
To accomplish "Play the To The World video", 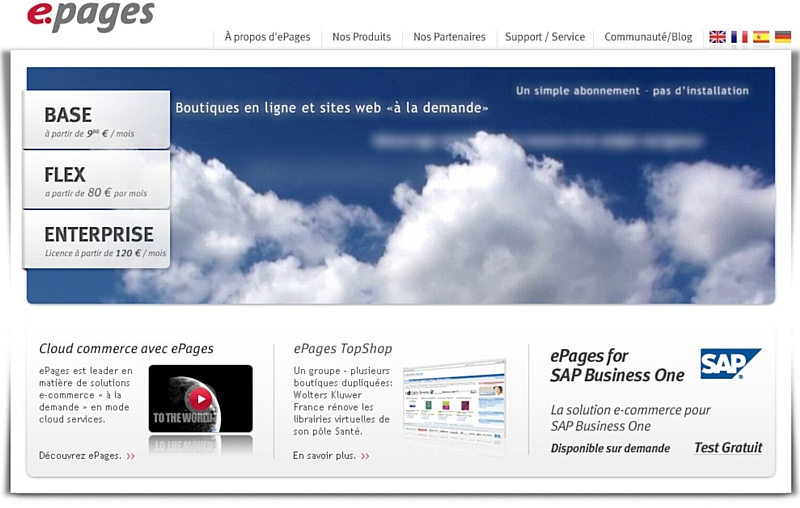I will point(201,398).
